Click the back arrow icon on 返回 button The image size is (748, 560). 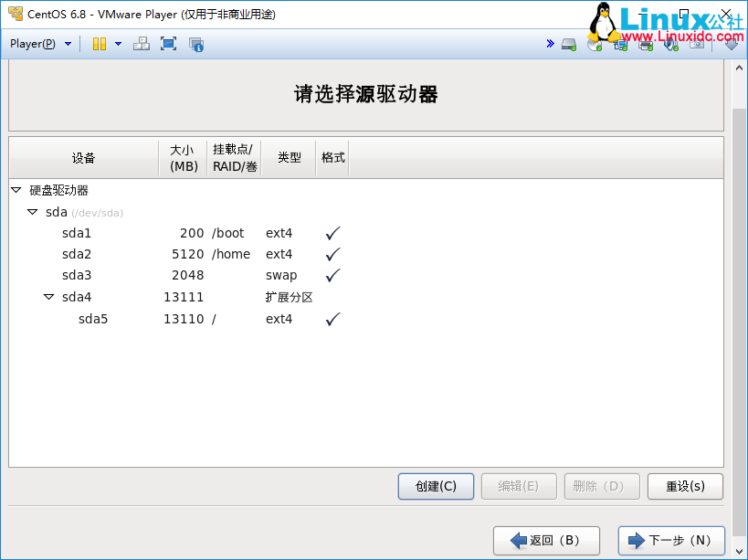pos(518,540)
